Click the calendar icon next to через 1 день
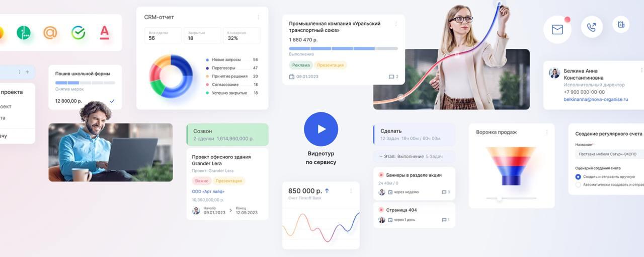 tap(390, 220)
